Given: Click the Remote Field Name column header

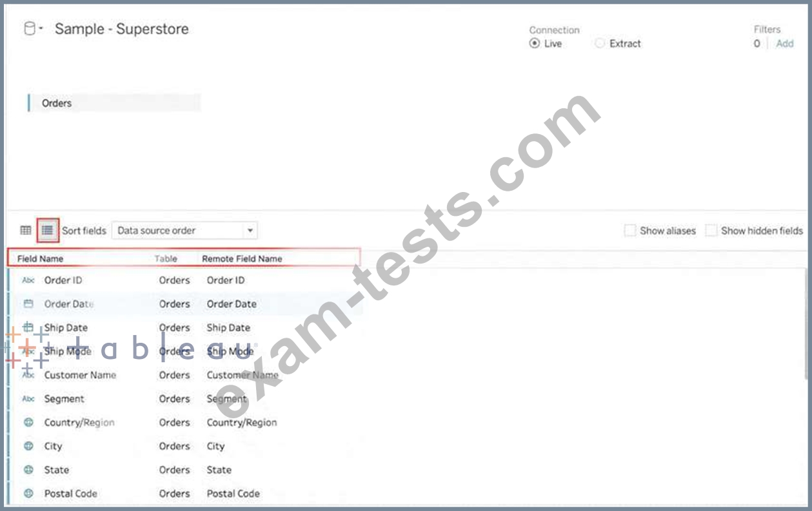Looking at the screenshot, I should click(x=242, y=258).
